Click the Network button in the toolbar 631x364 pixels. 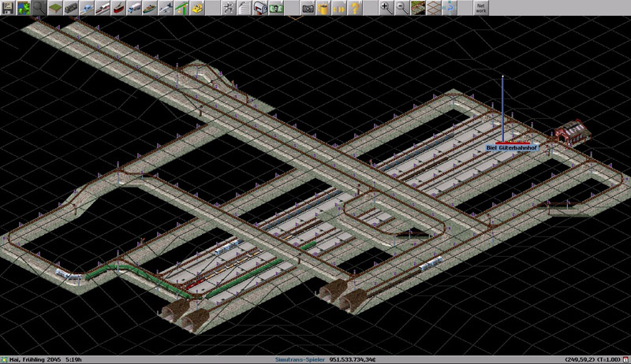point(480,8)
